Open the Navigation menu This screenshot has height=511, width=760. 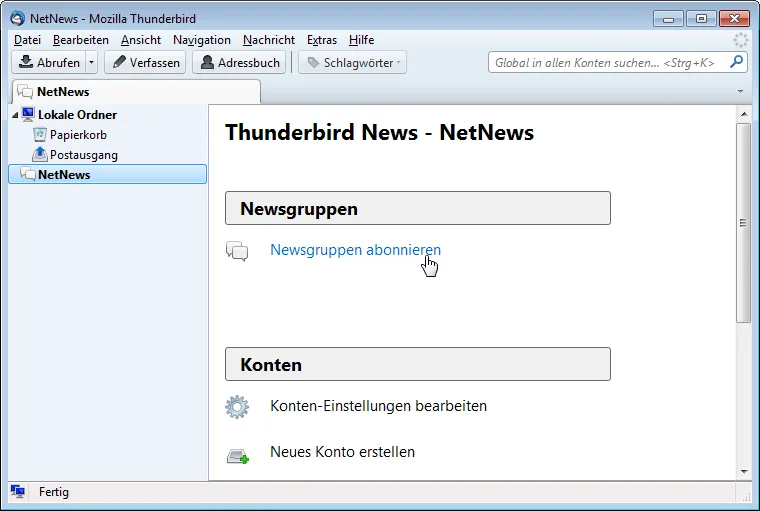coord(202,40)
